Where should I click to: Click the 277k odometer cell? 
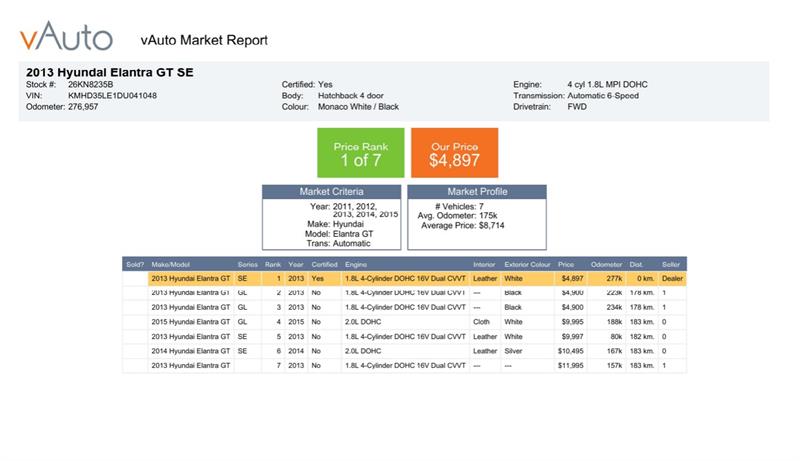pos(614,279)
